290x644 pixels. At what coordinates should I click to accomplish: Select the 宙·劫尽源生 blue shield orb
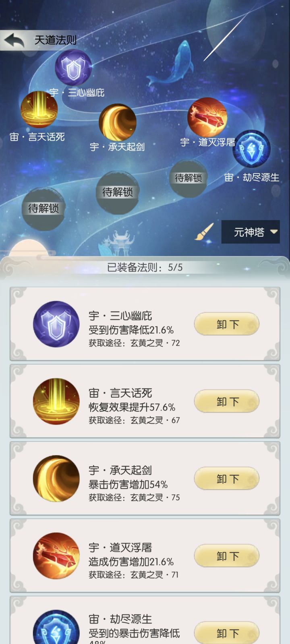(x=252, y=149)
